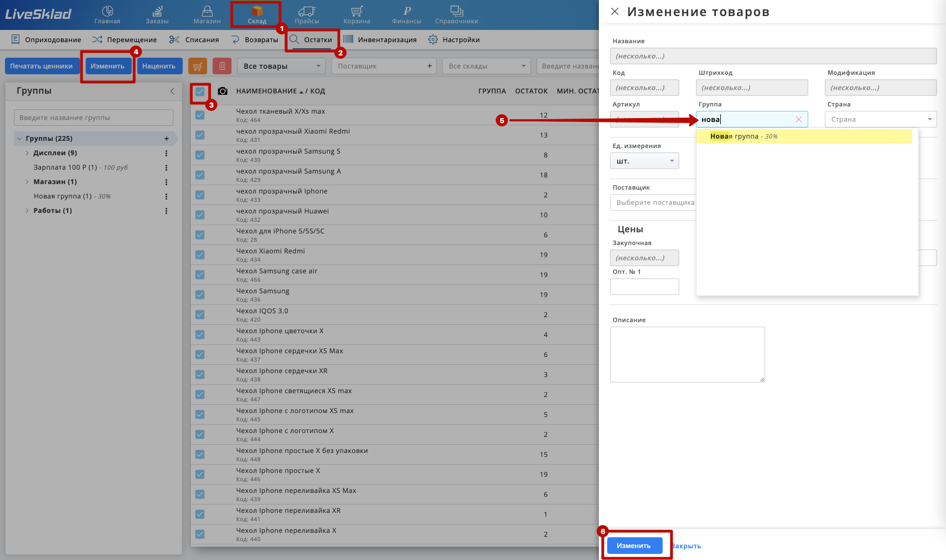This screenshot has width=946, height=560.
Task: Open the Перемещение tab
Action: [124, 39]
